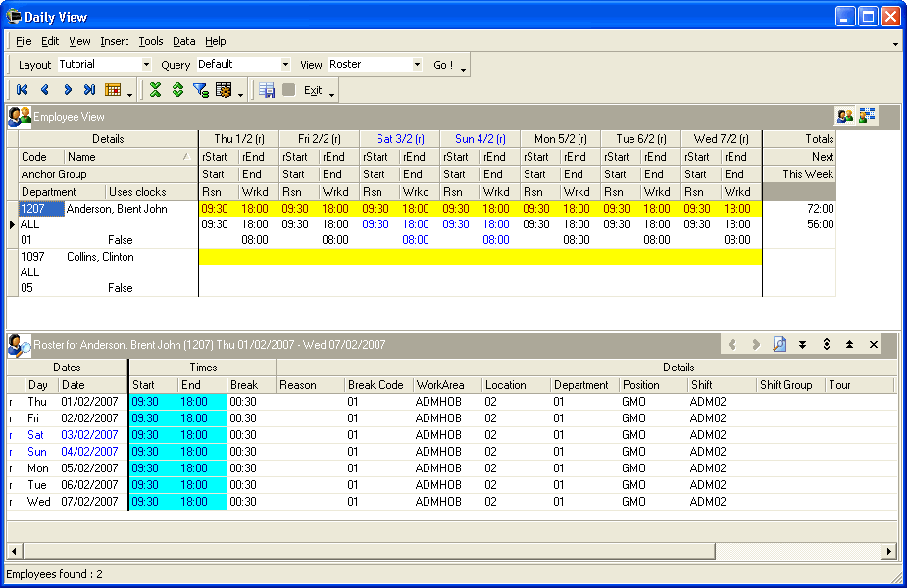
Task: Toggle the employee grid view icon
Action: tap(867, 117)
